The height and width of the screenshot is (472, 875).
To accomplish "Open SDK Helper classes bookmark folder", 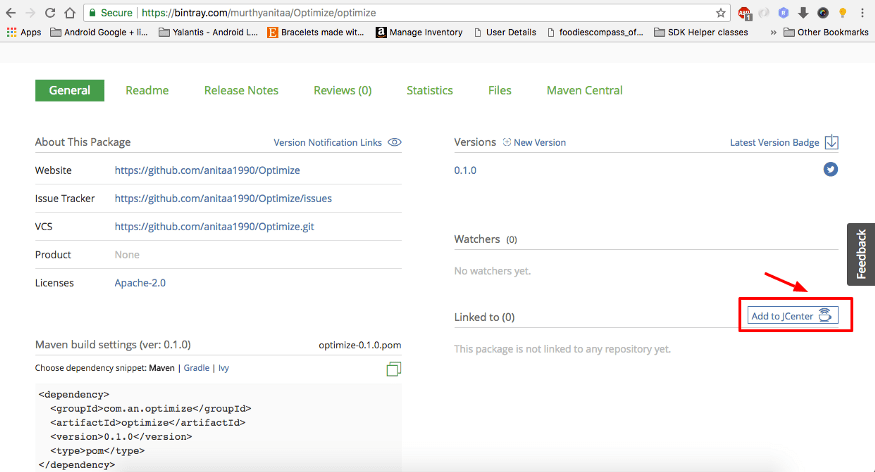I will tap(701, 32).
